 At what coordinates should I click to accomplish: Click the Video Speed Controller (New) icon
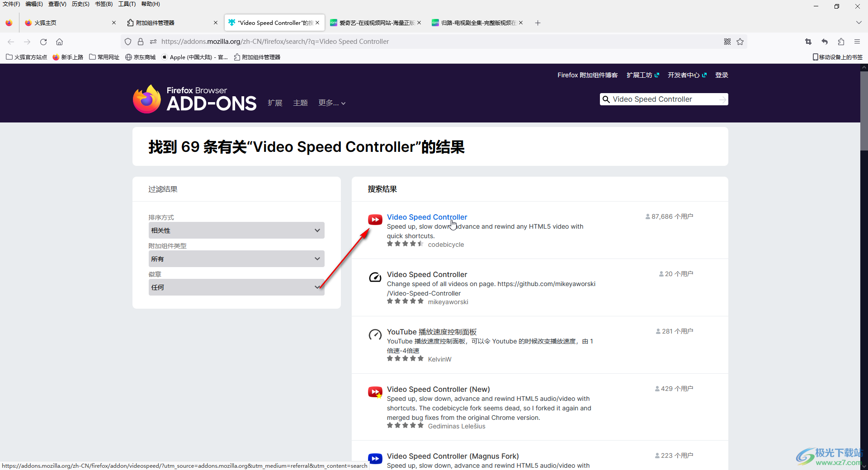[x=375, y=392]
